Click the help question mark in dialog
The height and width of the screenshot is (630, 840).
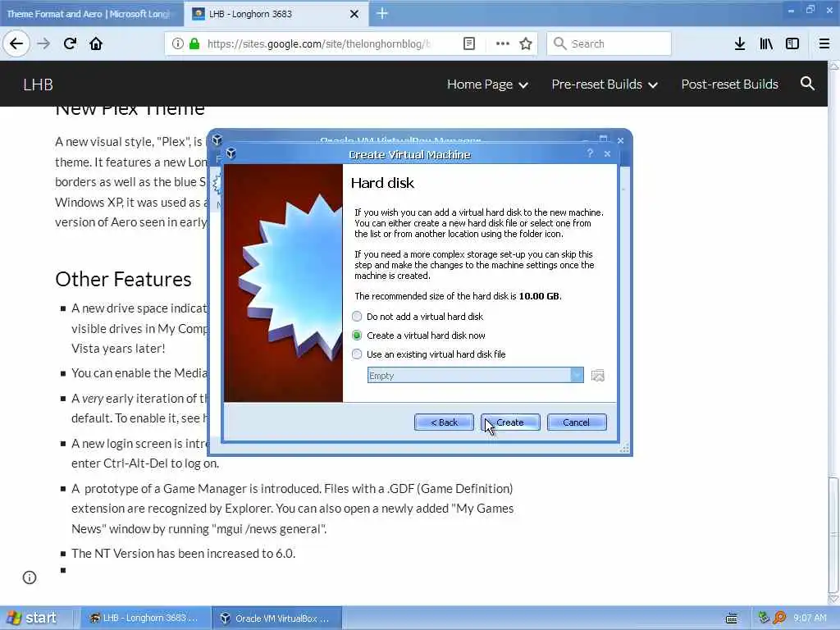pyautogui.click(x=590, y=153)
